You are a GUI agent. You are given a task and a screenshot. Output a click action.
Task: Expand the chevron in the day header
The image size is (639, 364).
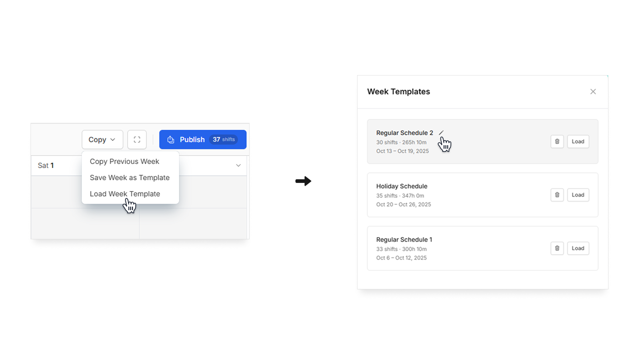238,165
